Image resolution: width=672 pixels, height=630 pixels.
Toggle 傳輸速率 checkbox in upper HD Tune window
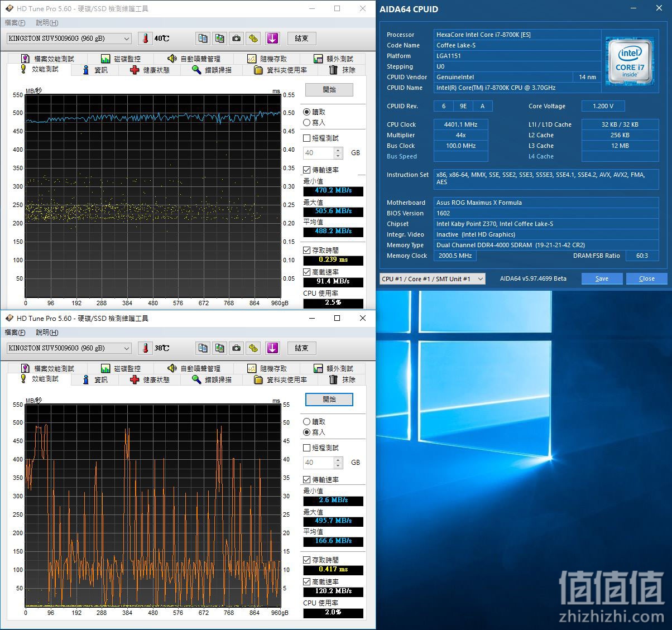306,170
